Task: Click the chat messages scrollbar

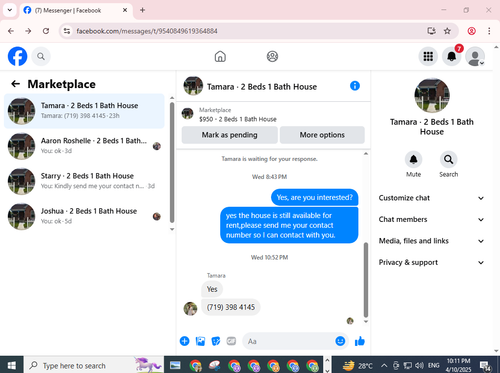Action: point(366,279)
